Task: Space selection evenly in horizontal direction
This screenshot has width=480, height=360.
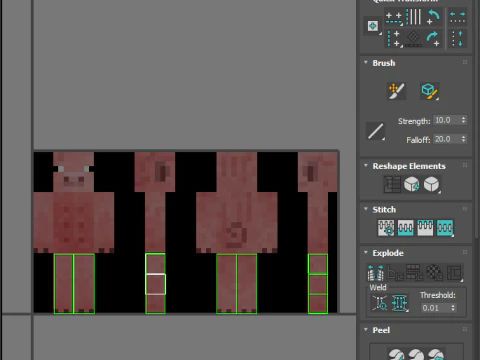Action: [457, 17]
